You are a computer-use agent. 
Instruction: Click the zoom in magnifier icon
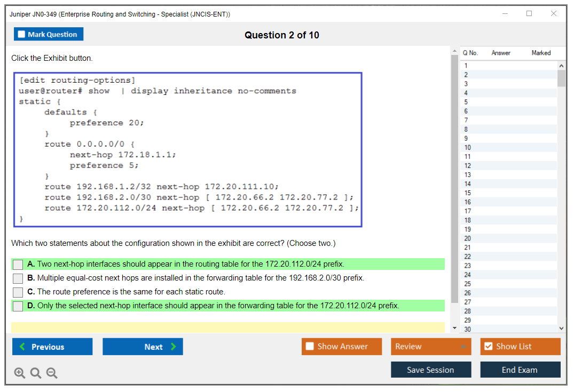point(20,373)
